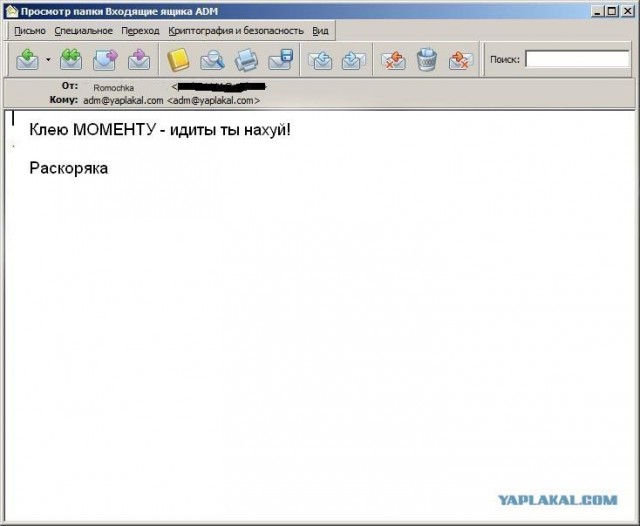Select recipient adm@yaplakal.com address line

[171, 100]
